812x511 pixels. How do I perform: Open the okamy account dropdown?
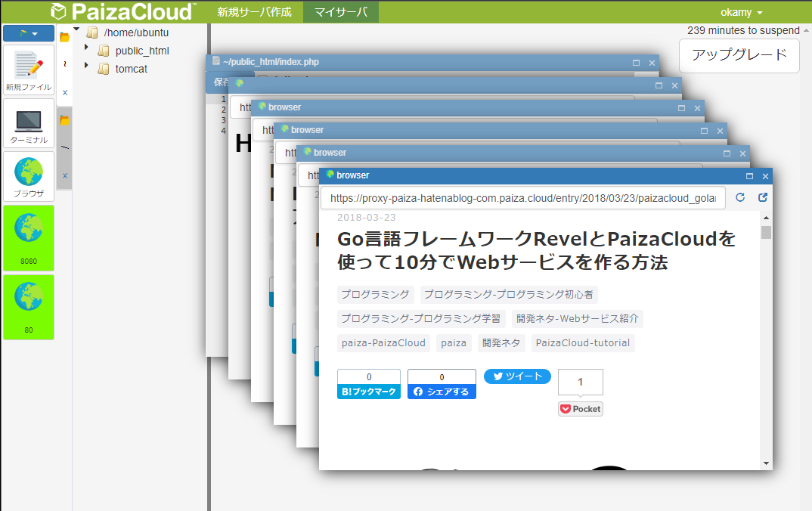point(742,11)
